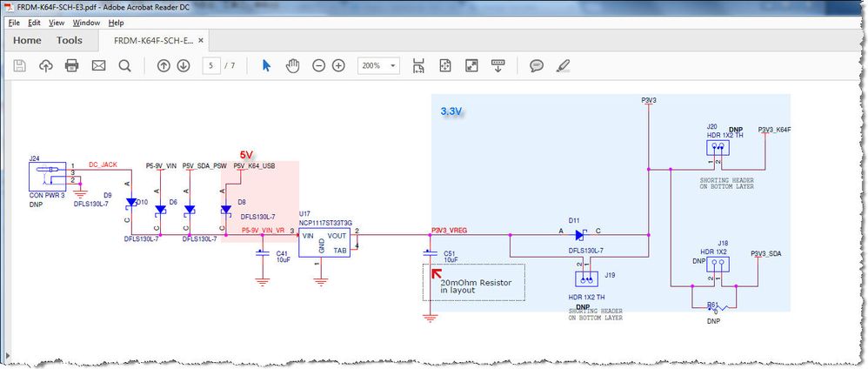Go to next page arrow
Viewport: 868px width, 369px height.
[184, 66]
